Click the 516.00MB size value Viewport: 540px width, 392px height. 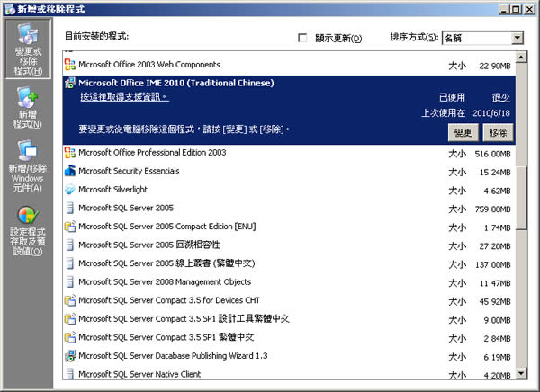click(x=492, y=154)
